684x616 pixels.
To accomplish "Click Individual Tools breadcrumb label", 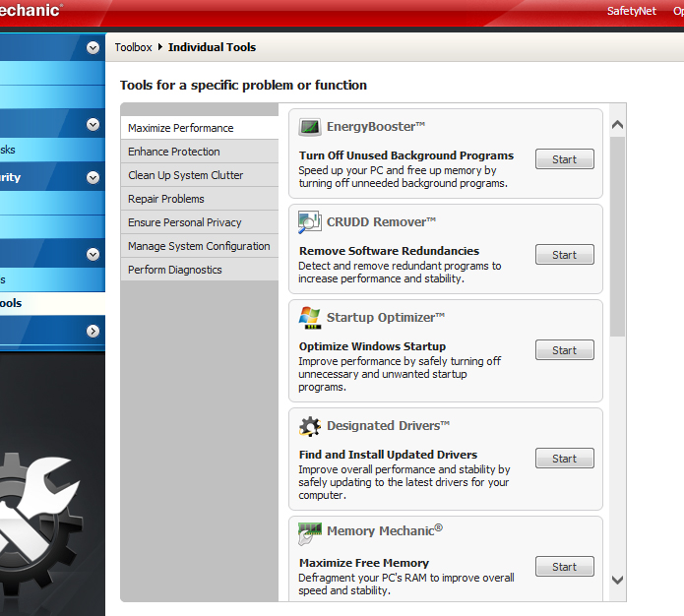I will pos(212,47).
